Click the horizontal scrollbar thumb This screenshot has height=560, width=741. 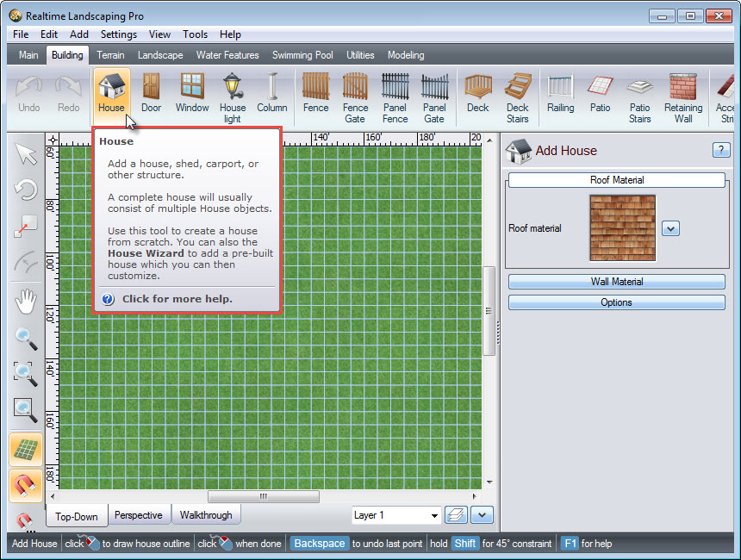263,496
